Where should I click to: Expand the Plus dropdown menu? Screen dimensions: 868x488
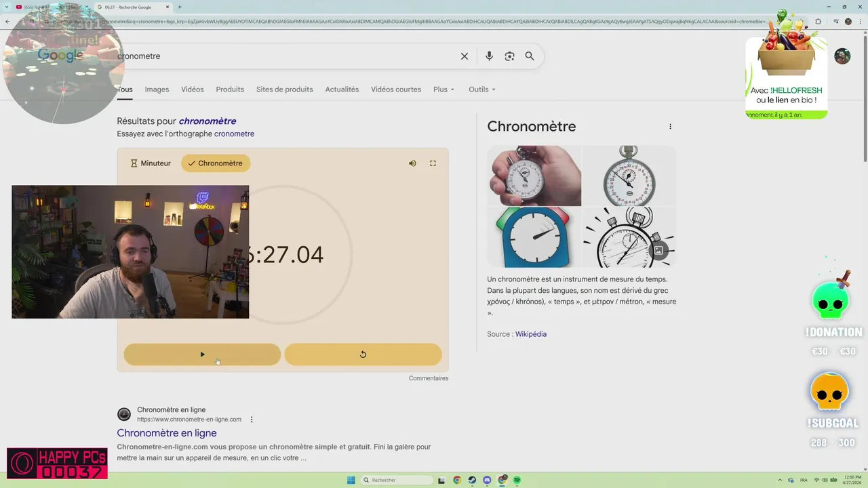tap(444, 89)
